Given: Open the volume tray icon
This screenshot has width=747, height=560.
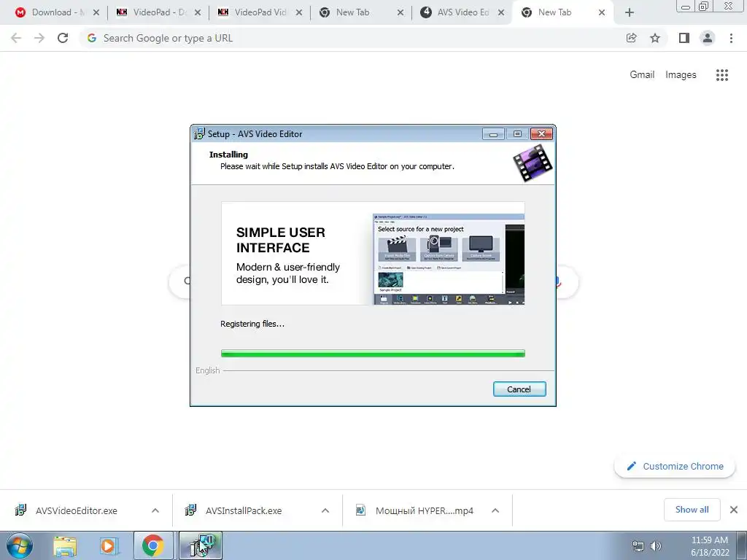Looking at the screenshot, I should [656, 546].
